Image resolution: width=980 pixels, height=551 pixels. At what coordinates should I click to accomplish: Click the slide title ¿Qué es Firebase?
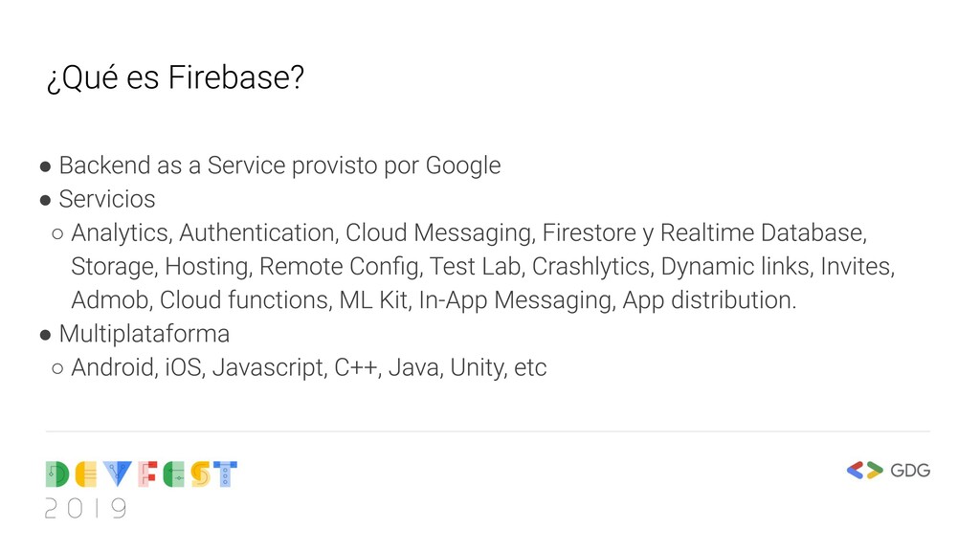tap(174, 78)
